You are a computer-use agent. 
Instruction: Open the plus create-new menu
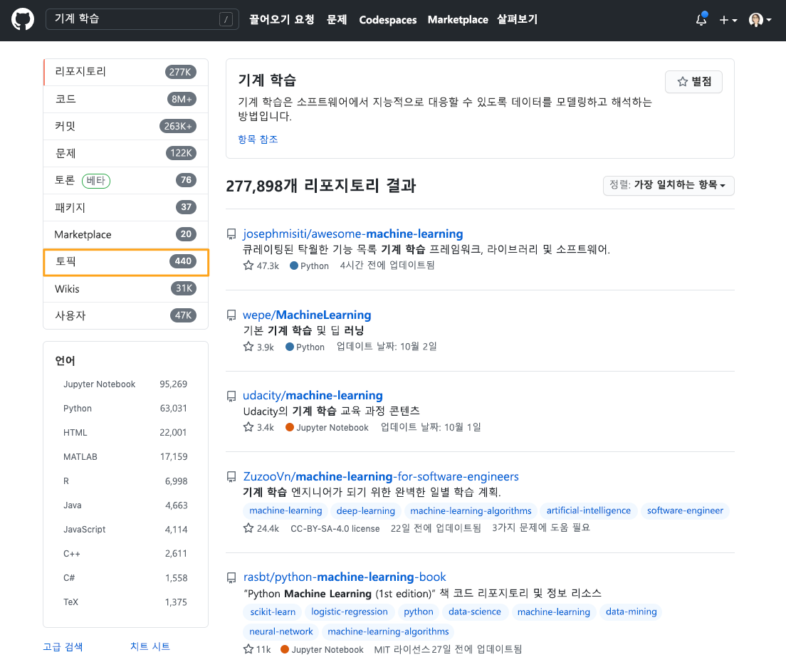click(728, 20)
